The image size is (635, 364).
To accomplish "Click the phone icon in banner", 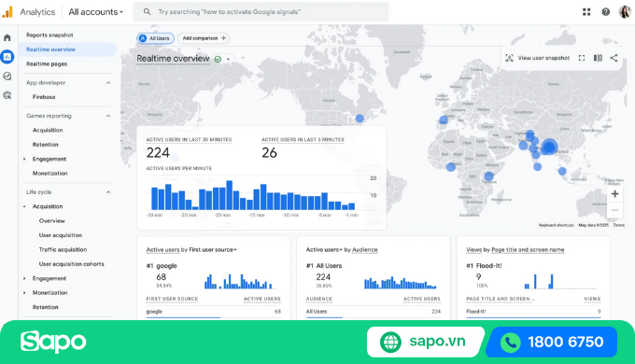I will coord(510,343).
